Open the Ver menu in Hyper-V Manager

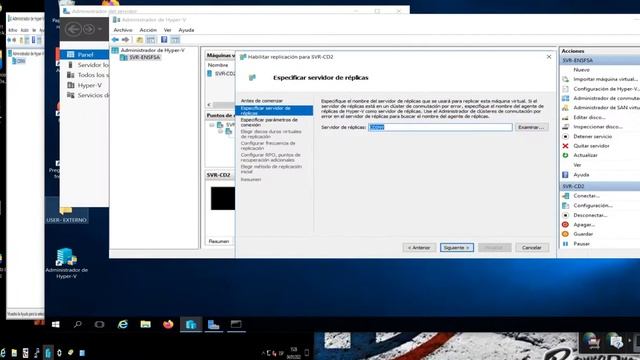coord(167,30)
